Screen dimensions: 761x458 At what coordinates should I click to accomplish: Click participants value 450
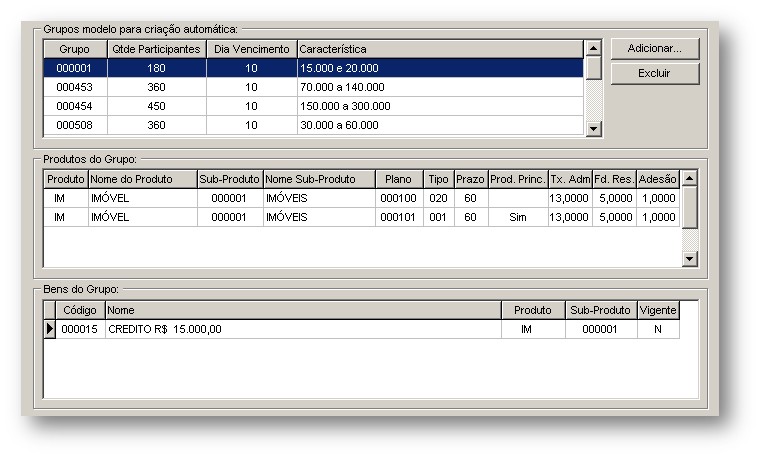click(x=156, y=106)
